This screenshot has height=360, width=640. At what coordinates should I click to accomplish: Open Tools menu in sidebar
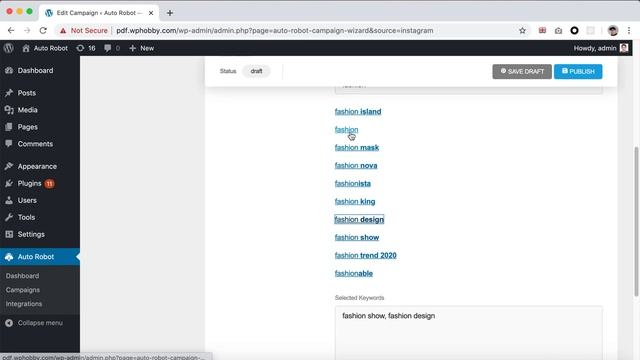pos(26,218)
